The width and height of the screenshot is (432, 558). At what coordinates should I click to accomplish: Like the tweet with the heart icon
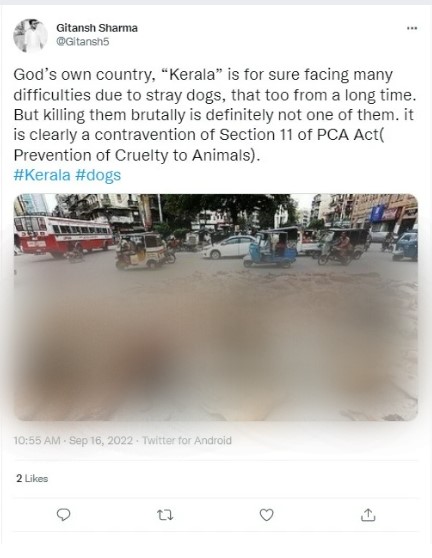point(267,515)
